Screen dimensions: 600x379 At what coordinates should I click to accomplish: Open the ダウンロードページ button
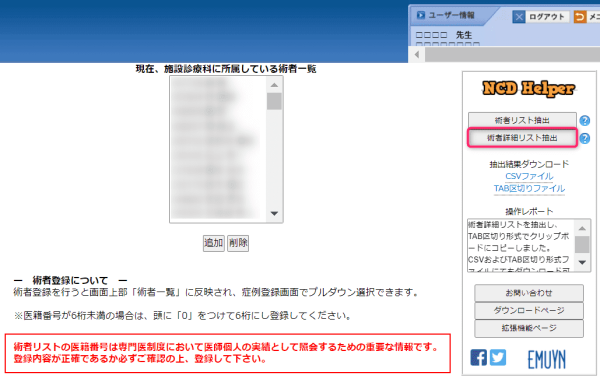pyautogui.click(x=529, y=310)
